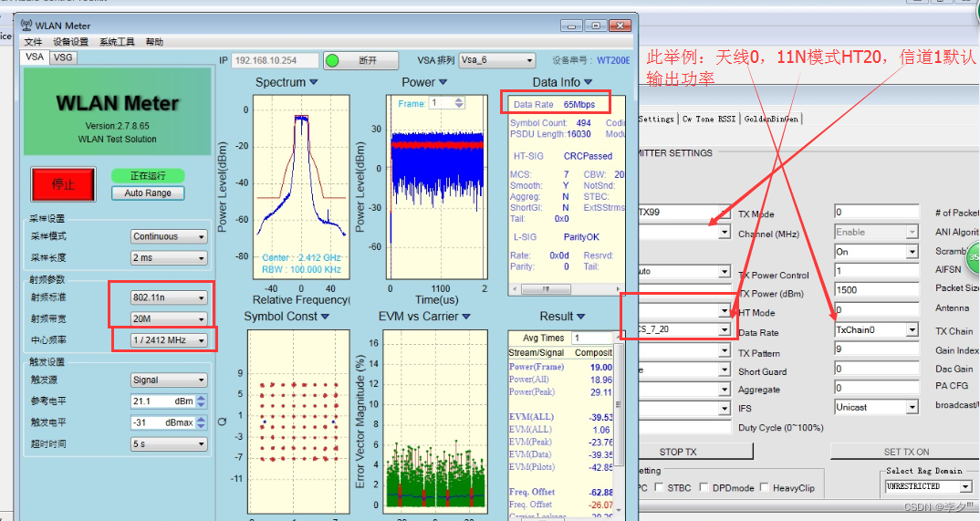Screen dimensions: 980x521
Task: Toggle the STBC checkbox
Action: 659,487
